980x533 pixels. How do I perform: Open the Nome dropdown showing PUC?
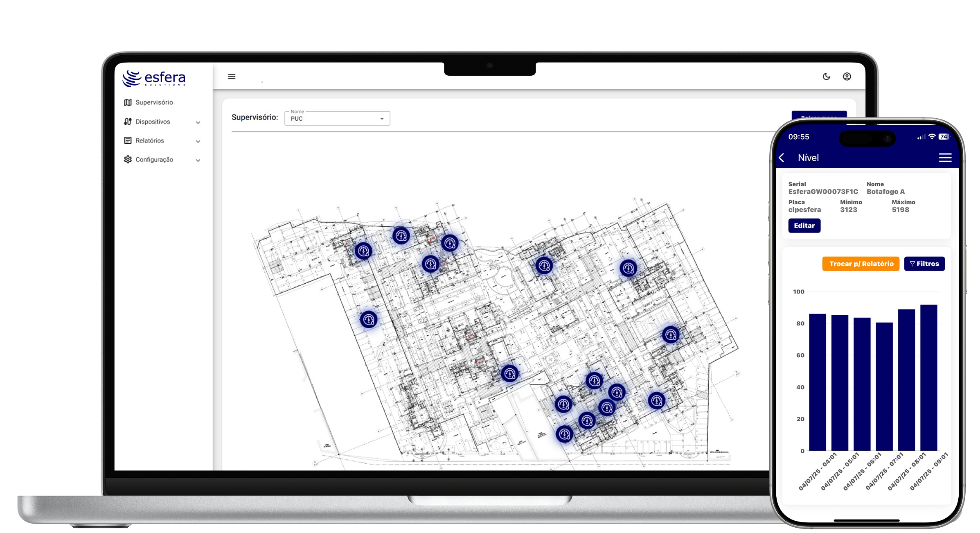pyautogui.click(x=337, y=118)
